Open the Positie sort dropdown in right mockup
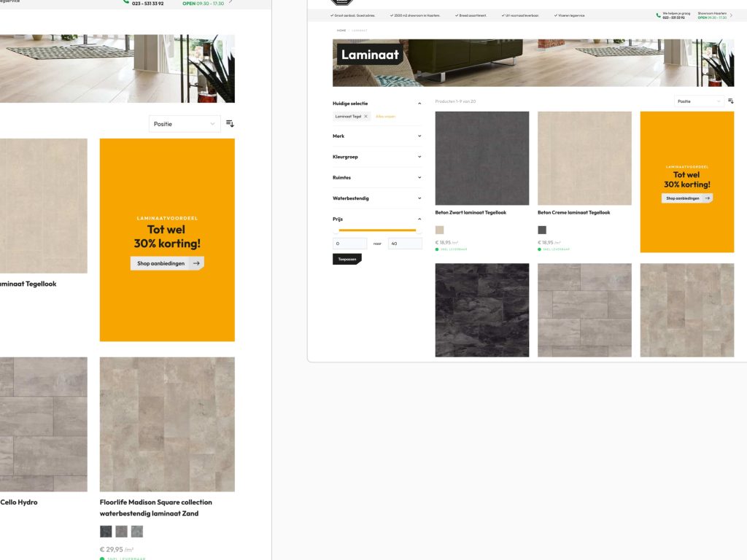The width and height of the screenshot is (747, 560). 699,101
